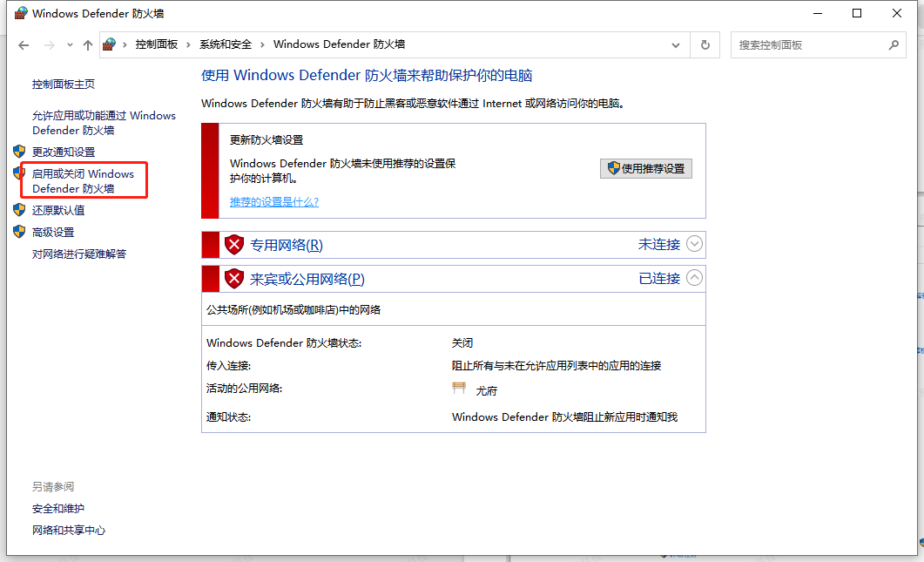The width and height of the screenshot is (924, 562).
Task: Click the 通知状态: label
Action: coord(229,417)
